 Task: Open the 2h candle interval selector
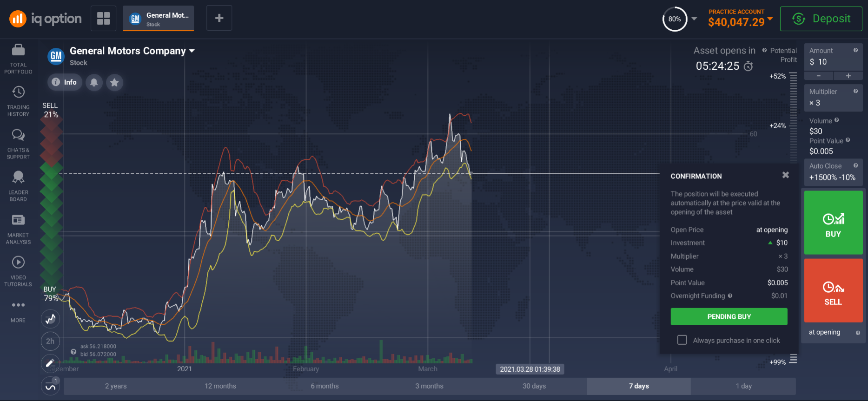pyautogui.click(x=50, y=341)
